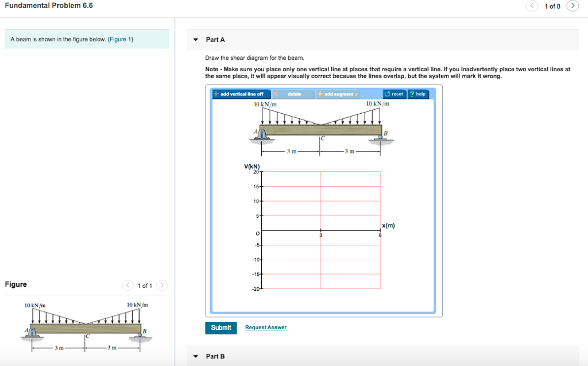This screenshot has height=366, width=588.
Task: Click the Fundamental Problem 6.6 title
Action: (x=49, y=6)
